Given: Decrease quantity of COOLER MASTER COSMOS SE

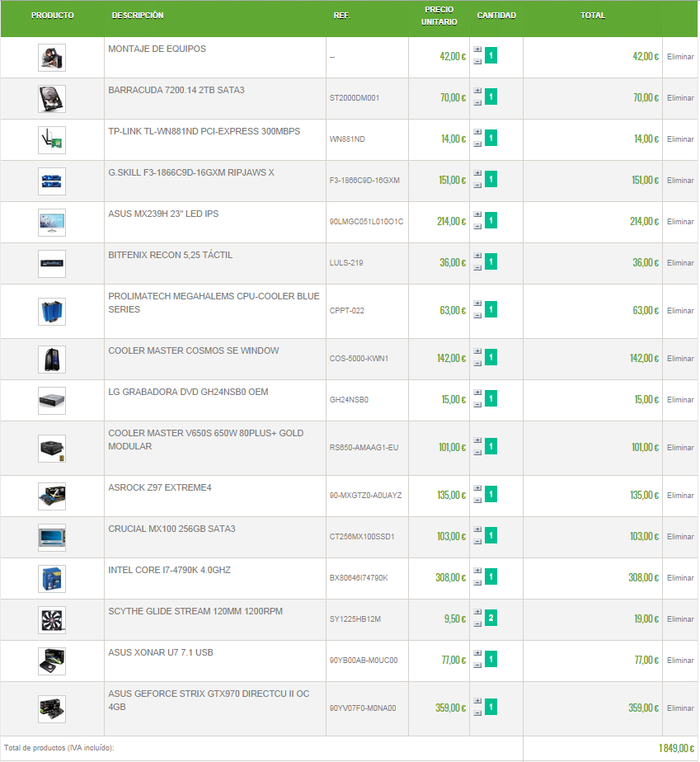Looking at the screenshot, I should click(x=477, y=364).
